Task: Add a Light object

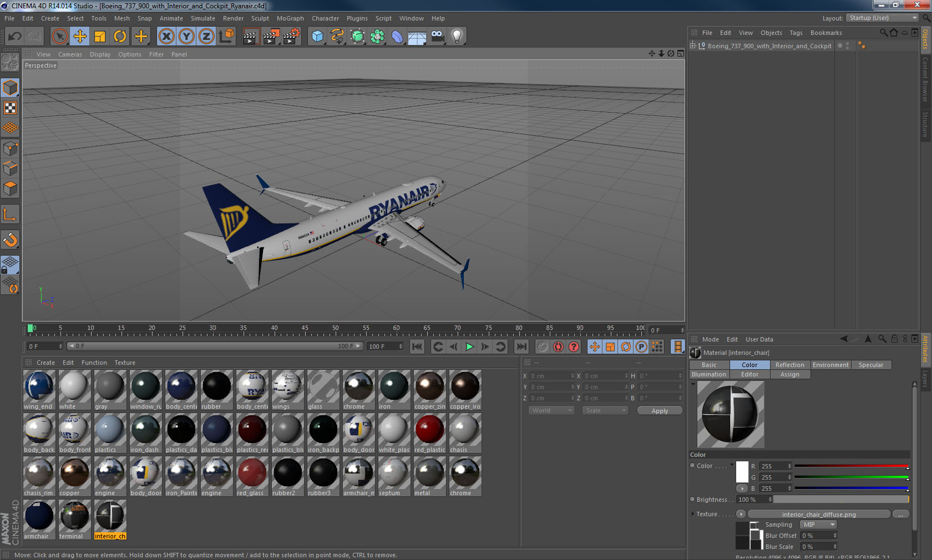Action: pyautogui.click(x=457, y=37)
